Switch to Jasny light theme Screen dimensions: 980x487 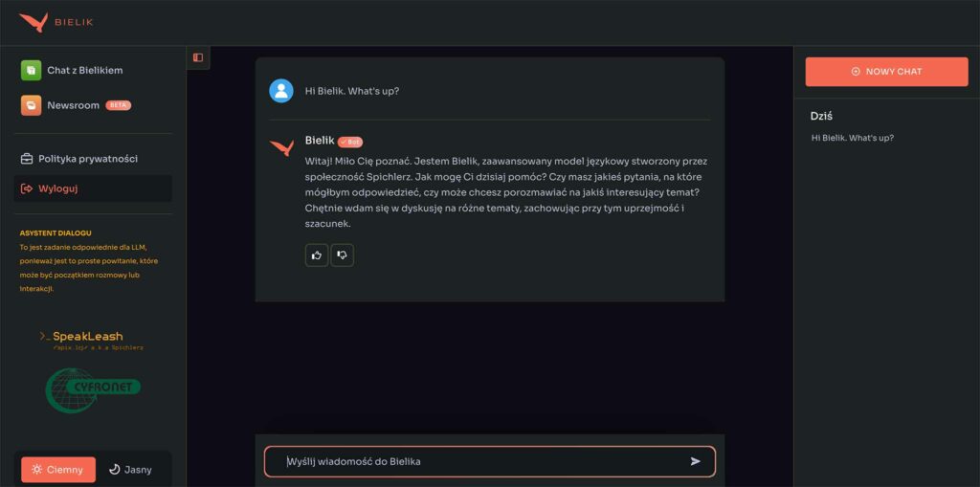tap(130, 470)
